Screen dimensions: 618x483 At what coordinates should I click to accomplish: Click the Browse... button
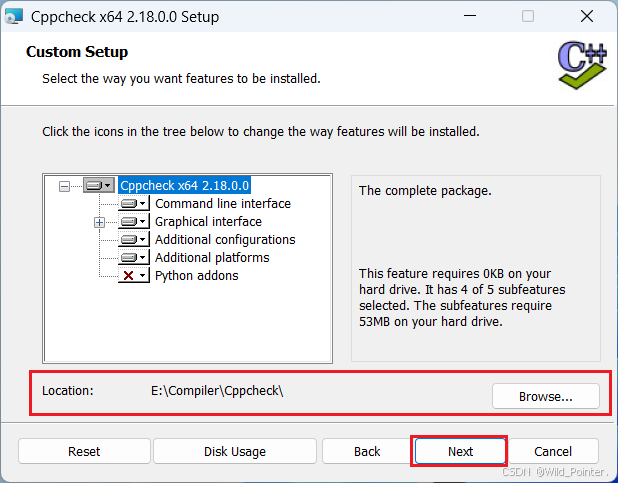click(x=546, y=396)
